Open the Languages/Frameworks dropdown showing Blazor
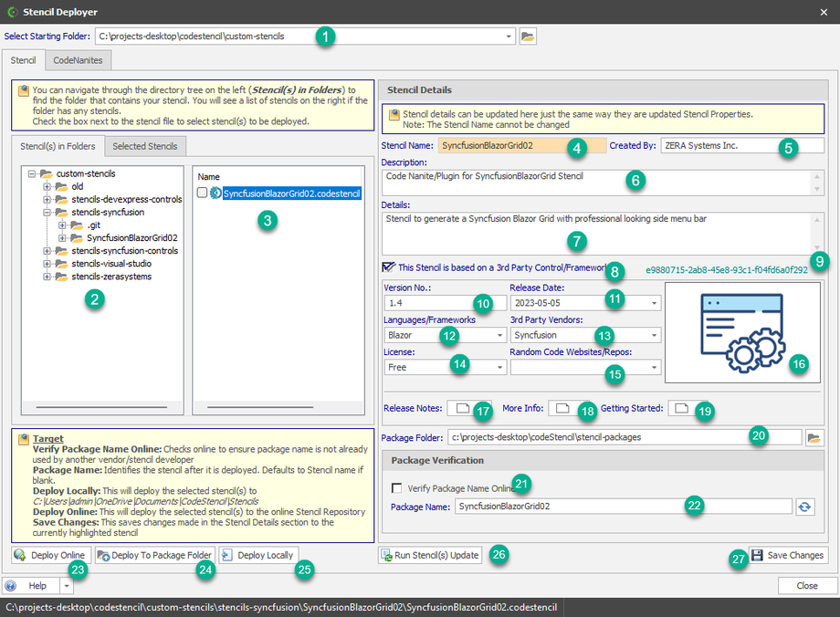The height and width of the screenshot is (617, 840). 499,335
